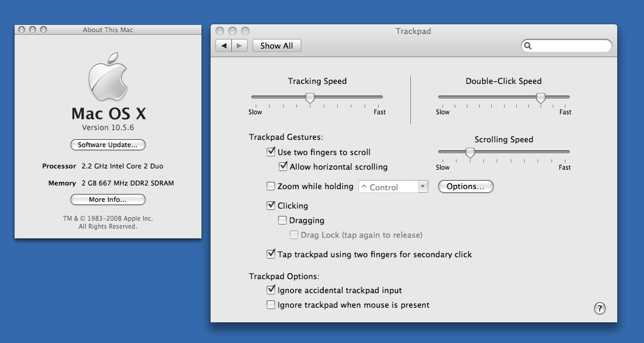This screenshot has height=343, width=644.
Task: Enable Zoom while holding checkbox
Action: pos(271,186)
